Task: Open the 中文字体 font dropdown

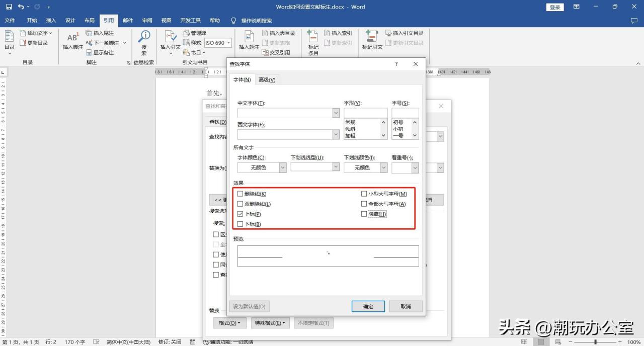Action: 336,113
